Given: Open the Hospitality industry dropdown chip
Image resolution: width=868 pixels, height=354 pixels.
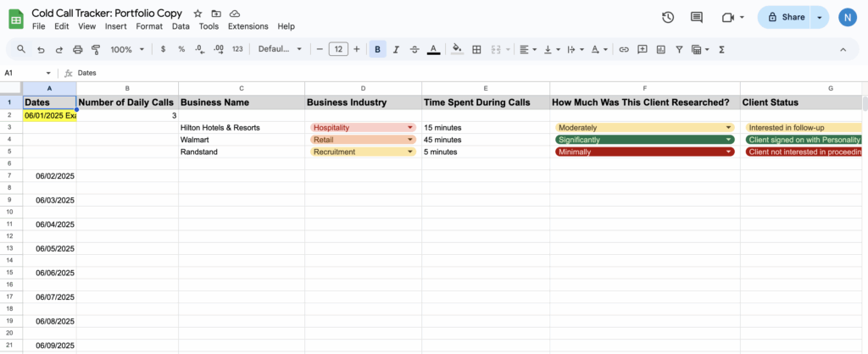Looking at the screenshot, I should click(x=363, y=127).
